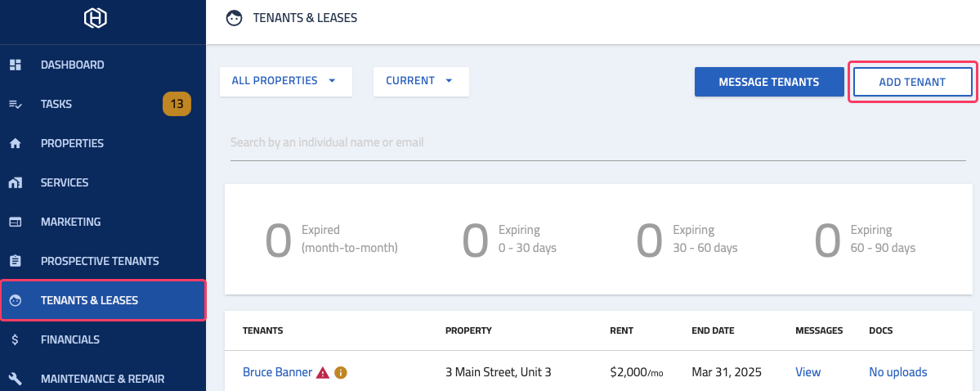Click the Marketing card icon
The height and width of the screenshot is (391, 980).
[x=16, y=222]
